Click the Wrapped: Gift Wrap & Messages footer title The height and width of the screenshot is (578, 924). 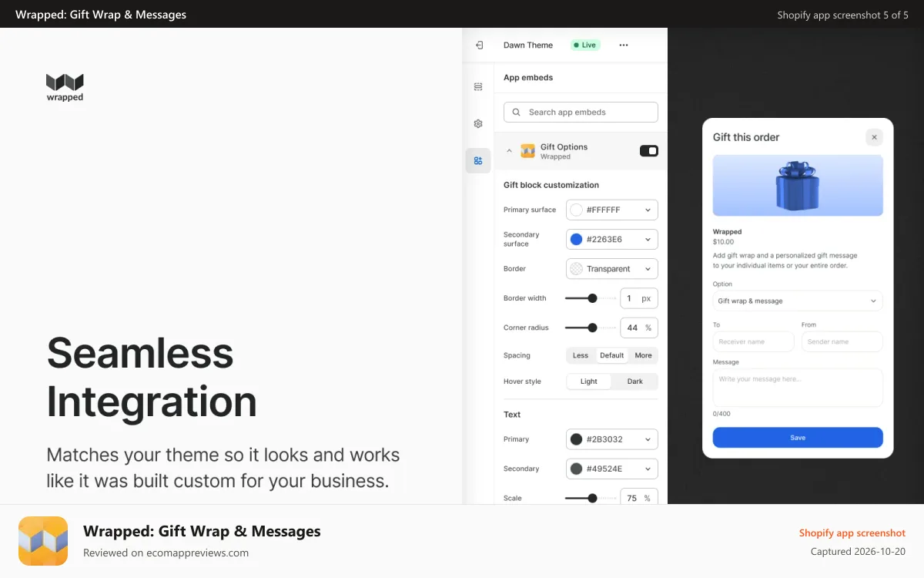coord(202,531)
